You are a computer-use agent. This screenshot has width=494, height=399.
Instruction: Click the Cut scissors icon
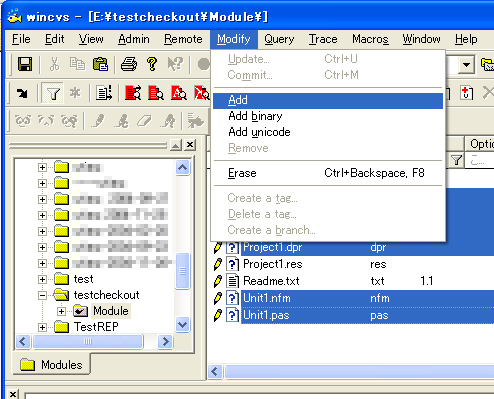coord(54,64)
